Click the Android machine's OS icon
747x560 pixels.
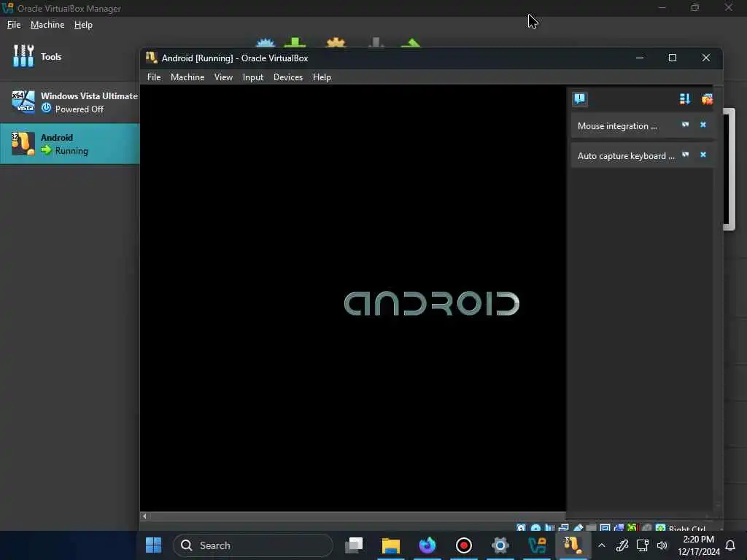tap(23, 144)
